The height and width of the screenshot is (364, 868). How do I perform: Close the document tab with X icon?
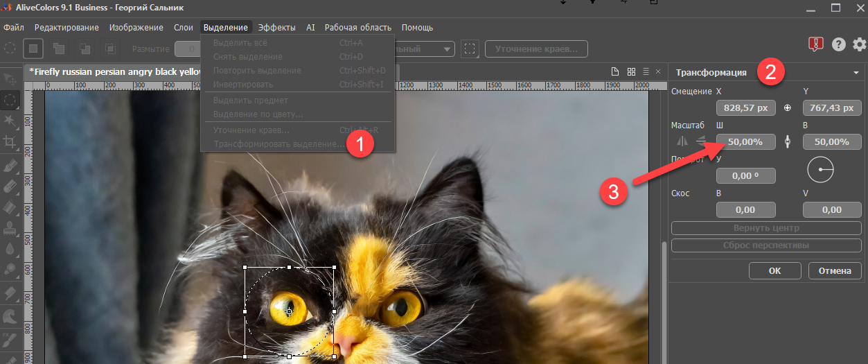[x=659, y=72]
